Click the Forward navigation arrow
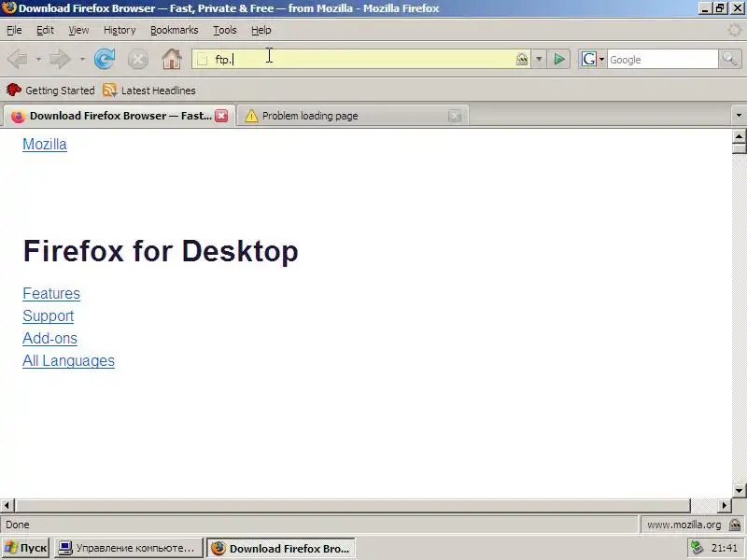Viewport: 747px width, 560px height. 61,60
